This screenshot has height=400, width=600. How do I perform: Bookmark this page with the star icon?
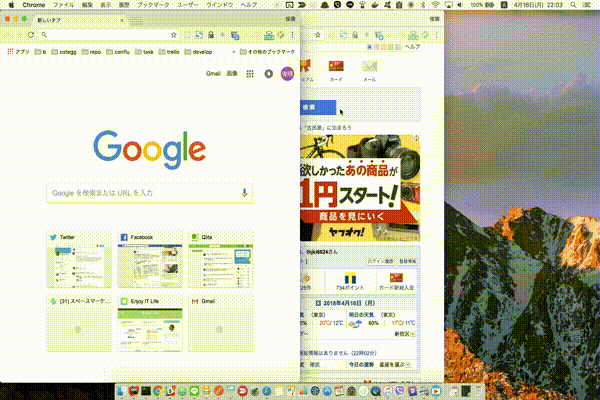point(173,34)
